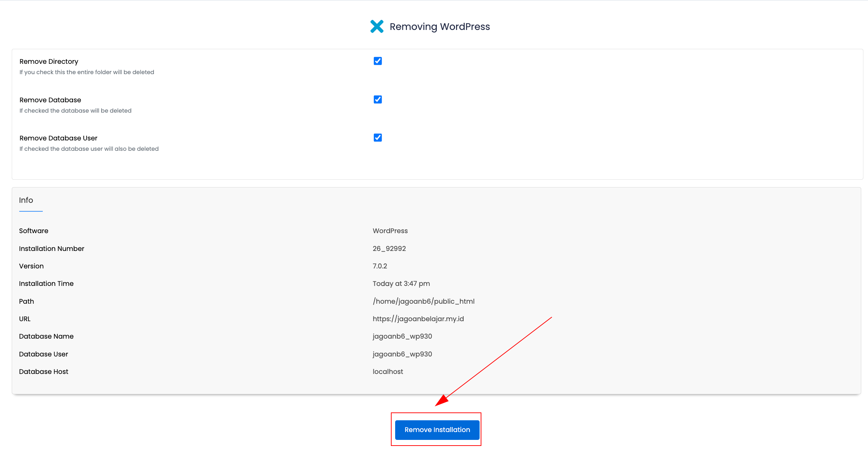868x452 pixels.
Task: Click the Removing WordPress heading
Action: click(x=440, y=27)
